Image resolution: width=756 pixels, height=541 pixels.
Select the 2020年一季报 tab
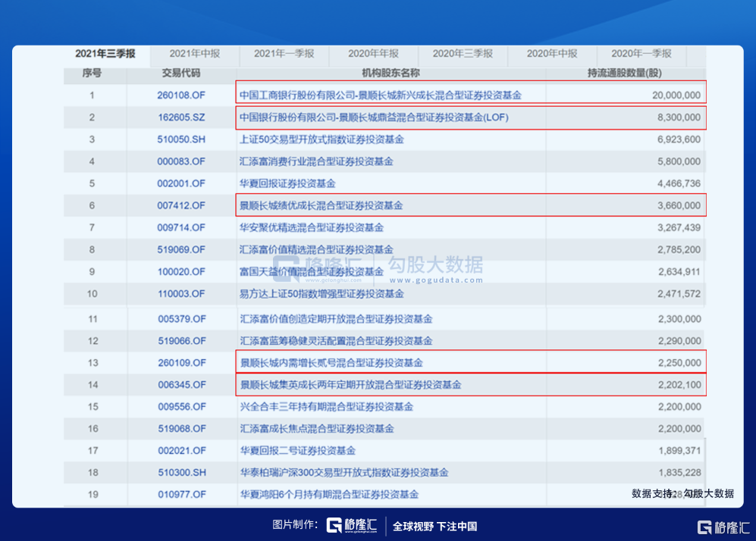[x=642, y=54]
